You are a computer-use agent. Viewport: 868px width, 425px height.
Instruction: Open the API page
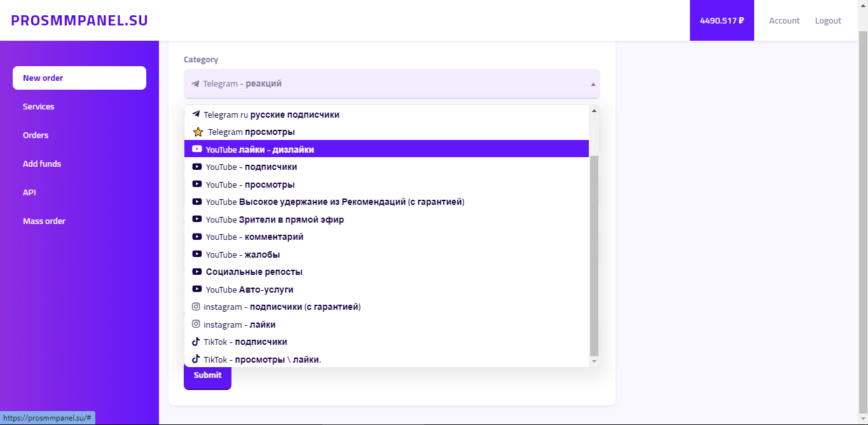pyautogui.click(x=79, y=193)
